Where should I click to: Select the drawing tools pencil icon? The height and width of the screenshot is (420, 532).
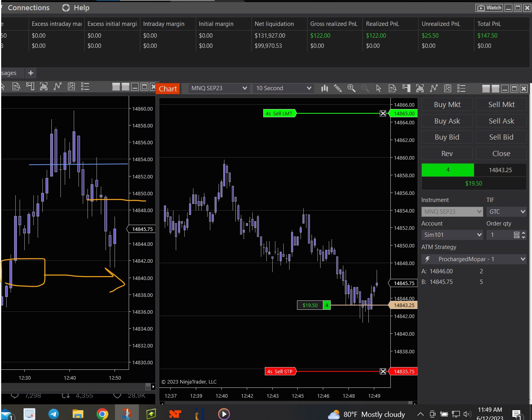pyautogui.click(x=338, y=88)
